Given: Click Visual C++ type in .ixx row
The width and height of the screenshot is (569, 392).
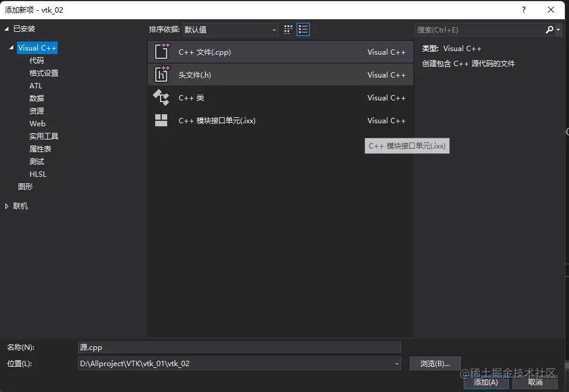Looking at the screenshot, I should coord(387,121).
